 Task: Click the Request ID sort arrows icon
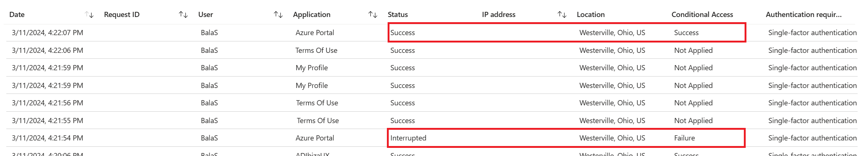183,15
